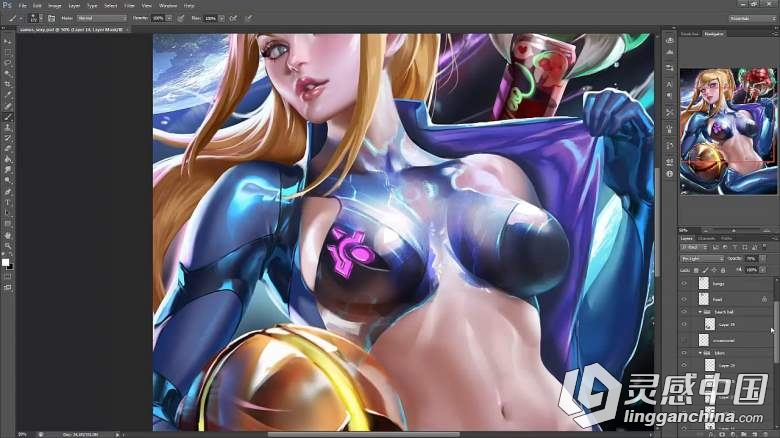Create a new layer button

(x=755, y=435)
